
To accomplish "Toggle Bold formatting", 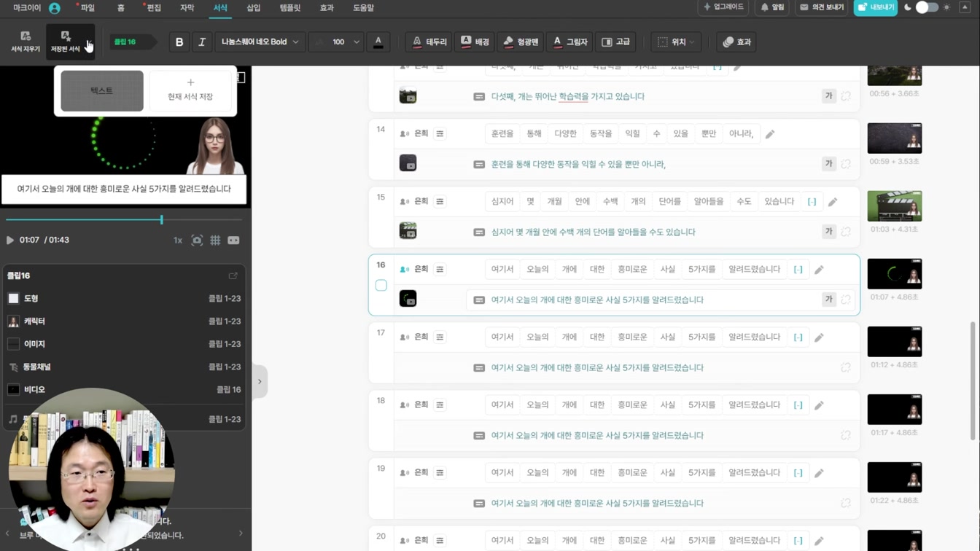I will 179,42.
